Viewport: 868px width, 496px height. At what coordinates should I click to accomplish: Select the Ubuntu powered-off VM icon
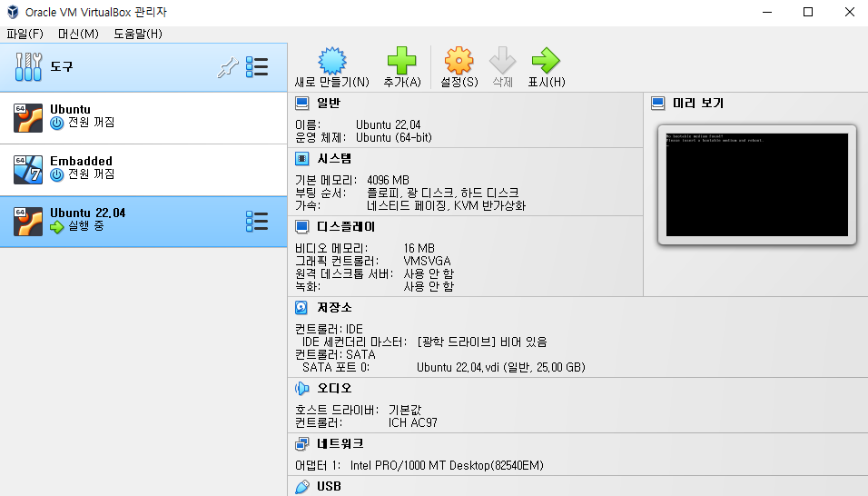[28, 118]
